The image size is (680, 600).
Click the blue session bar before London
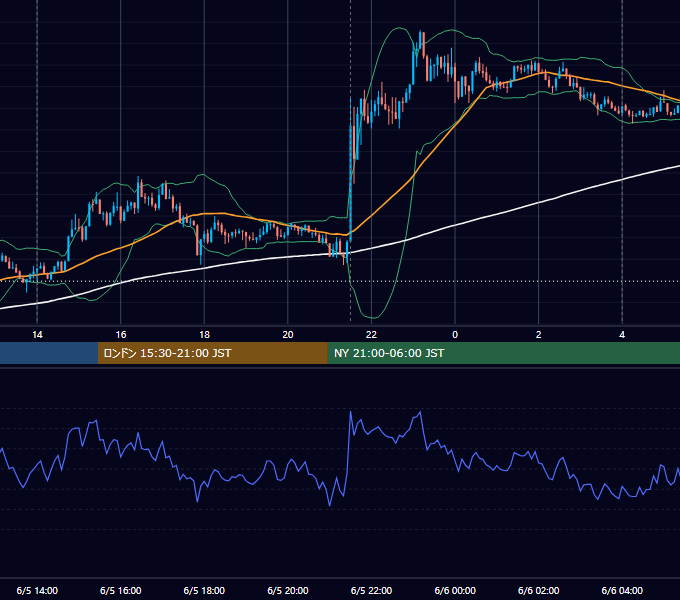(49, 353)
